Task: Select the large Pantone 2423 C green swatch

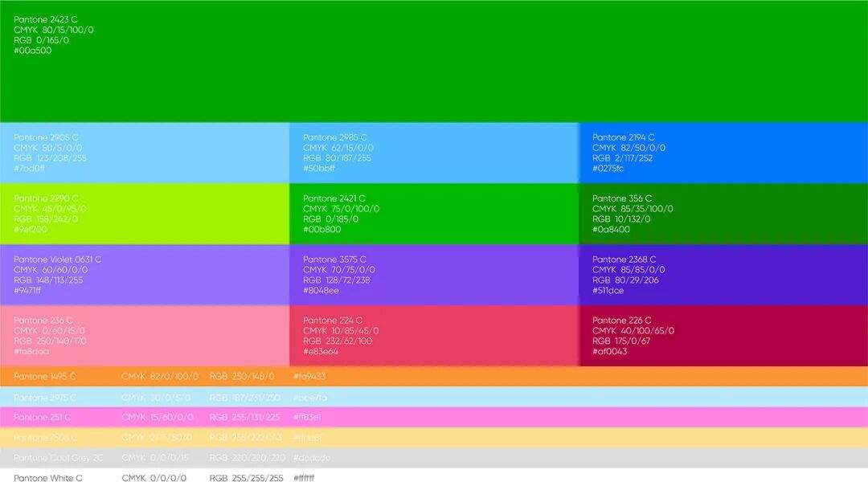Action: pos(434,61)
